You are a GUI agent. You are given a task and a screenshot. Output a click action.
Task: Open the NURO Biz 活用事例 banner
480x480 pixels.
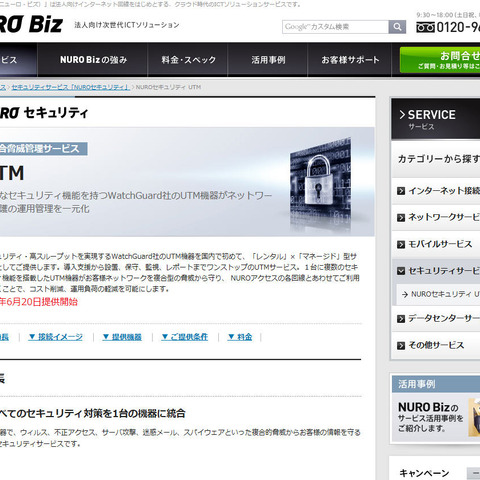pos(436,418)
